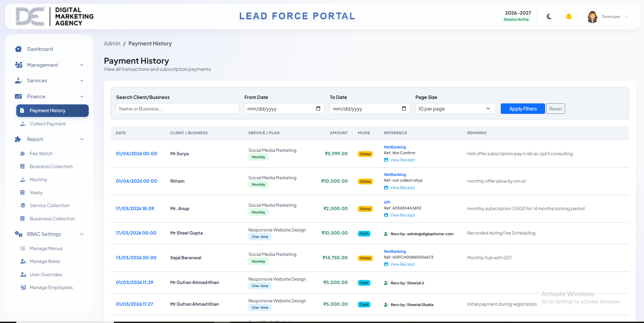Click receipt image icon for Rittam payment
This screenshot has height=323, width=644.
(x=386, y=187)
